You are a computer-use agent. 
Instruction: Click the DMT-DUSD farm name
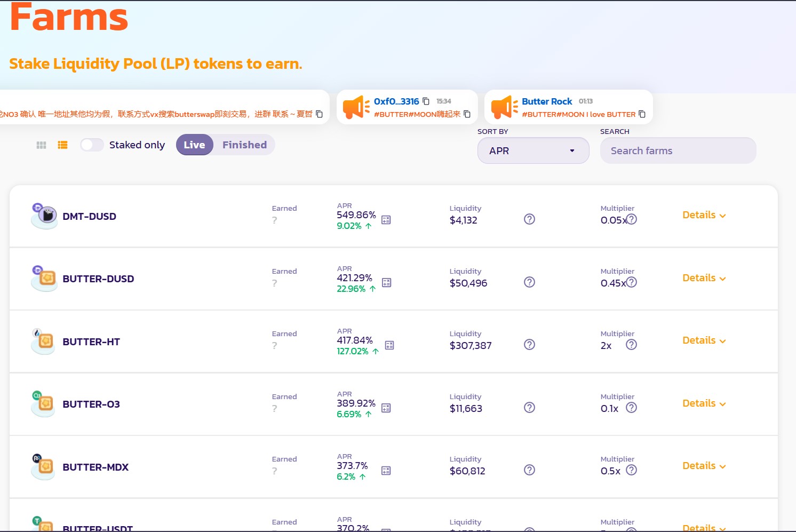(90, 217)
